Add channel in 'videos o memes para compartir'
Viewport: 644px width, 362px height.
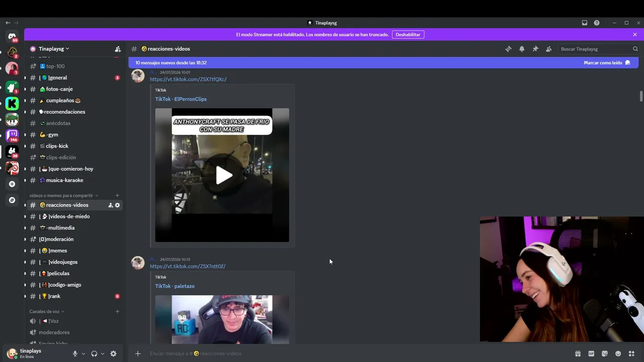[x=117, y=196]
